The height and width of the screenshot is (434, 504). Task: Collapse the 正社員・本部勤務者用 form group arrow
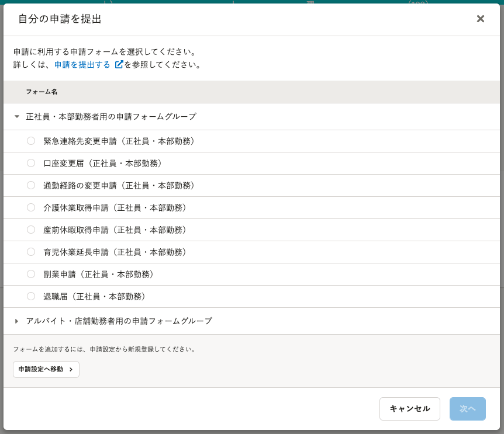coord(17,117)
